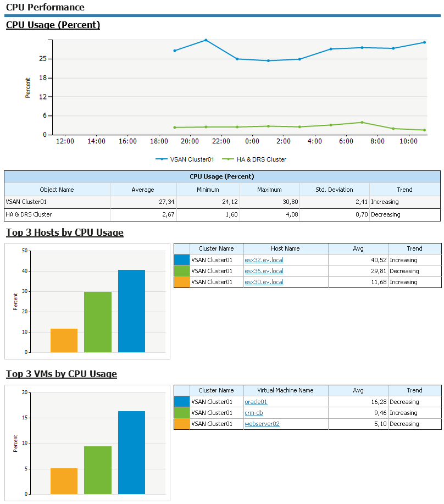Click the Top 3 Hosts by CPU Usage heading

coord(65,232)
